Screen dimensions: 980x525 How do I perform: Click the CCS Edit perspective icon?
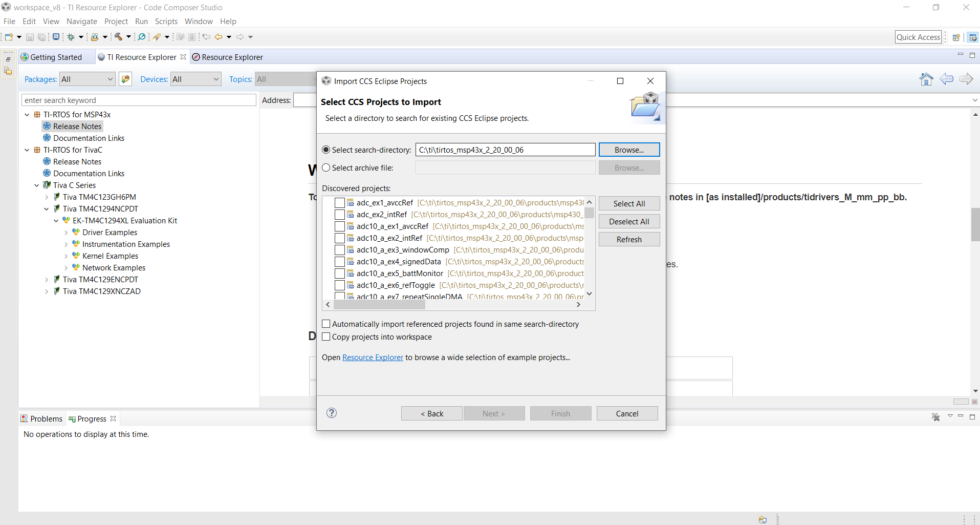pos(973,37)
